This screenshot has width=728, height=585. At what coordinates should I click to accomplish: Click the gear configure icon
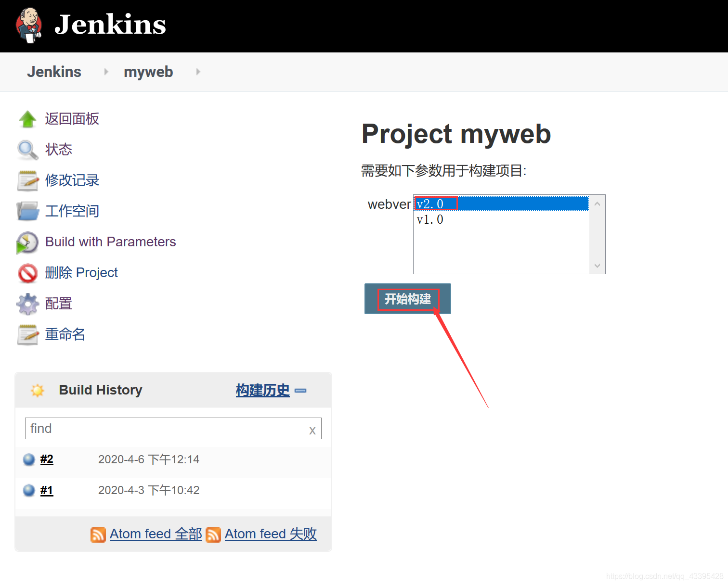click(x=27, y=304)
